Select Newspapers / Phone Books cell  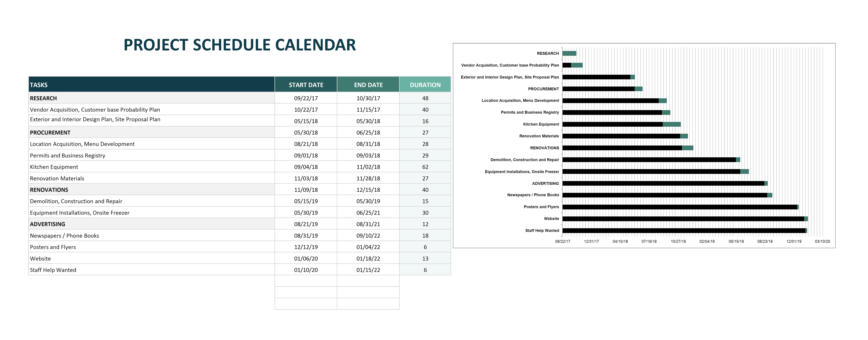(152, 235)
